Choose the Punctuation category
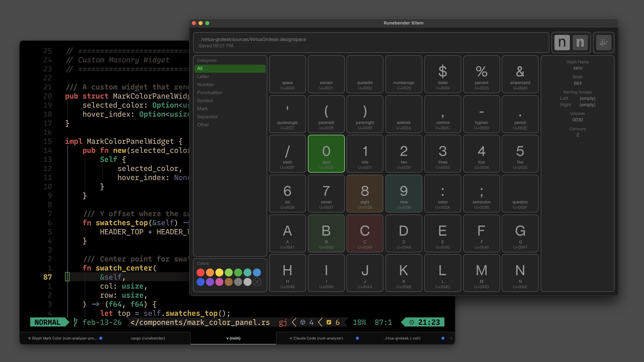Screen dimensions: 644x362 [x=209, y=93]
